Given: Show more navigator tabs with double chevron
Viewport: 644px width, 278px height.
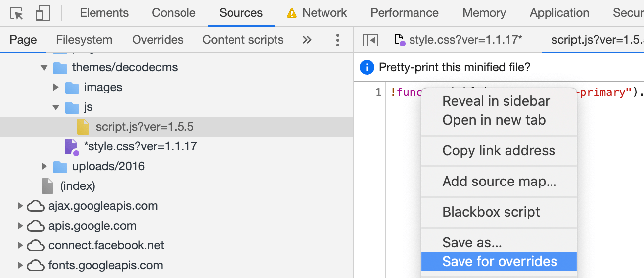Looking at the screenshot, I should point(307,40).
